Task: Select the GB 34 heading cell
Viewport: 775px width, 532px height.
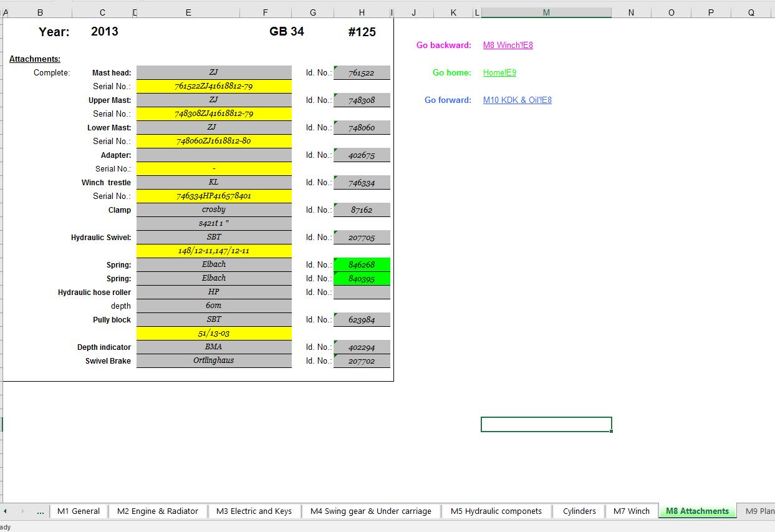Action: click(x=287, y=32)
